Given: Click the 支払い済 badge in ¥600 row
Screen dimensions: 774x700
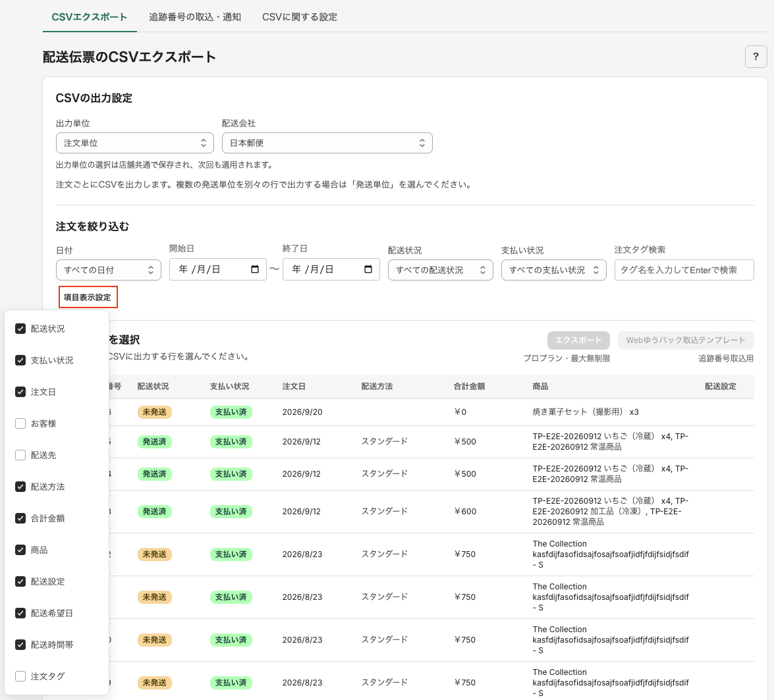Looking at the screenshot, I should pyautogui.click(x=231, y=512).
